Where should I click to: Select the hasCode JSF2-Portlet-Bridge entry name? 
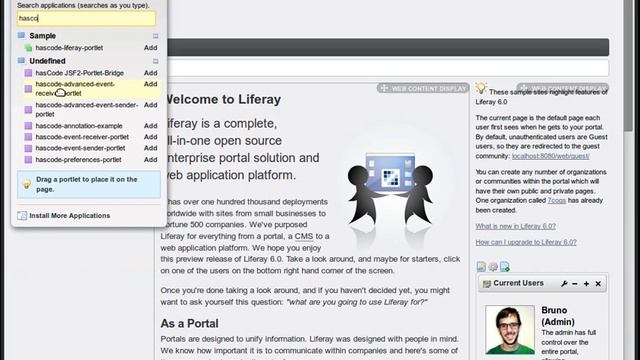click(x=80, y=73)
